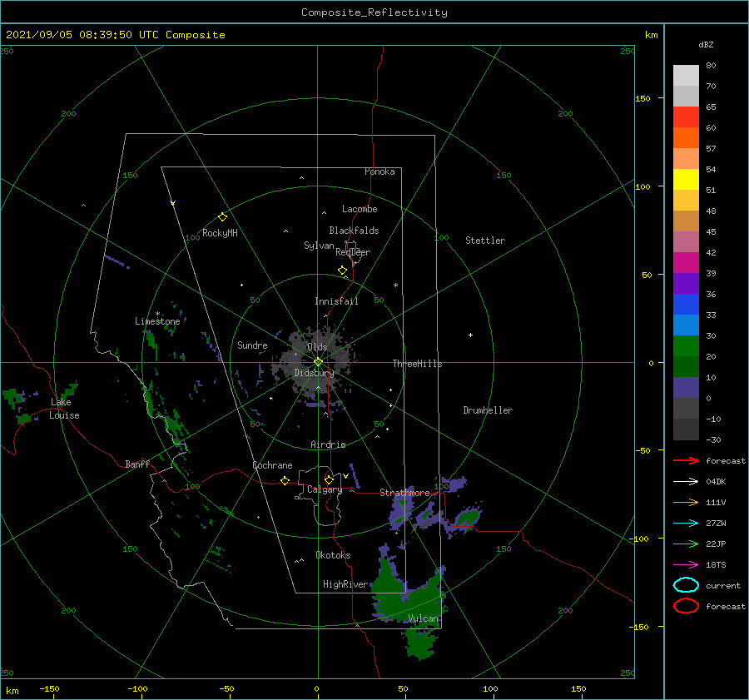Screen dimensions: 749x700
Task: Click the yellow radar center diamond at Olds
Action: 318,362
